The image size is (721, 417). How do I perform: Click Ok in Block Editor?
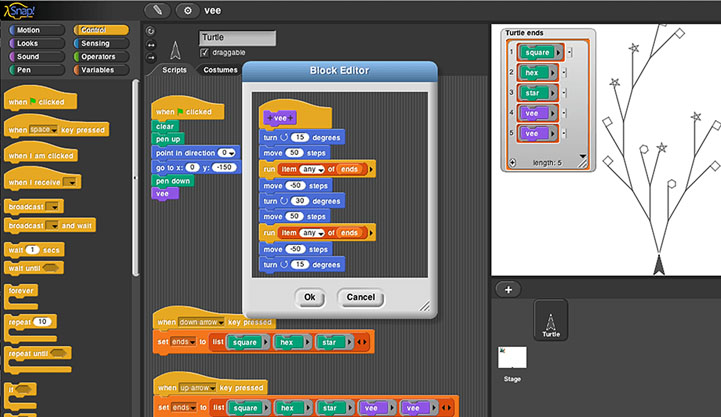(309, 297)
